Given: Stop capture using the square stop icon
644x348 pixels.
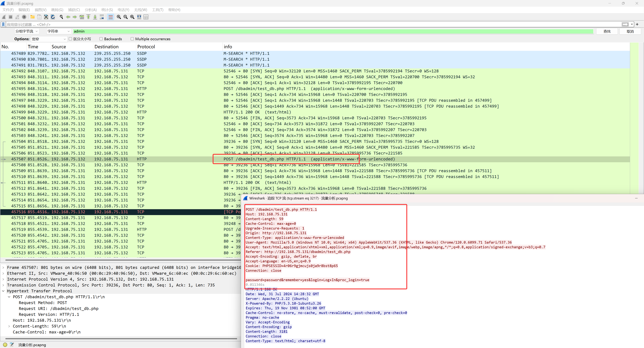Looking at the screenshot, I should point(11,17).
